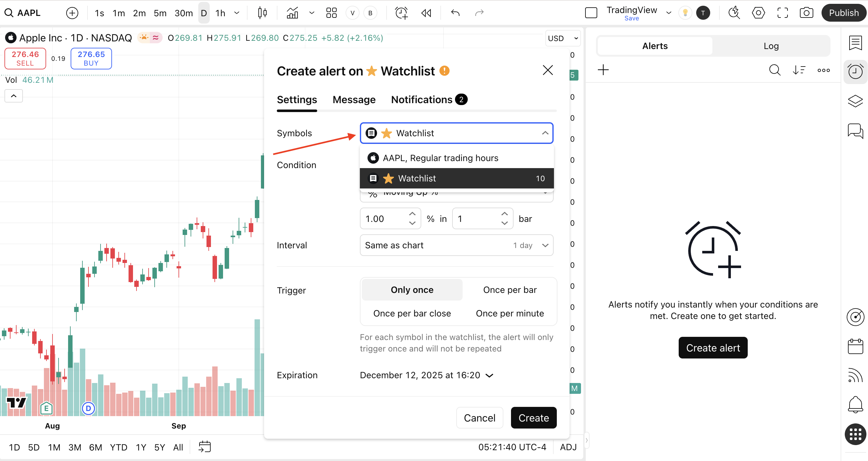The image size is (868, 461).
Task: Click the Replay rewind icon in the toolbar
Action: coord(426,13)
